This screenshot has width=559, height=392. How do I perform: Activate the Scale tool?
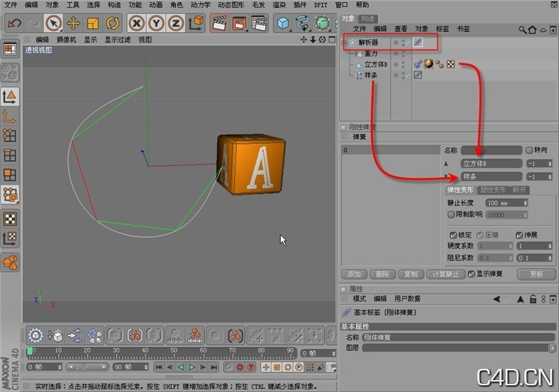click(x=92, y=24)
